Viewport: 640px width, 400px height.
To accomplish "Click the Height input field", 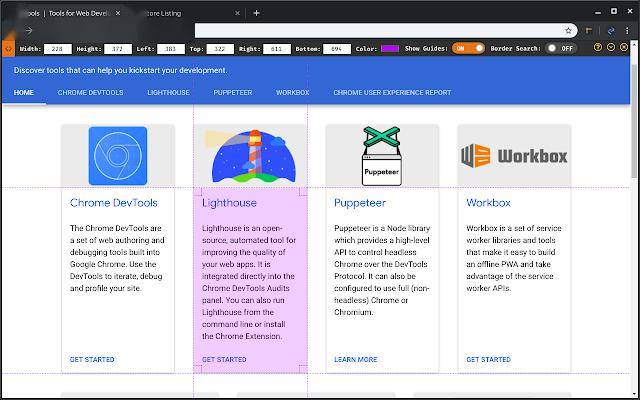I will [x=118, y=49].
